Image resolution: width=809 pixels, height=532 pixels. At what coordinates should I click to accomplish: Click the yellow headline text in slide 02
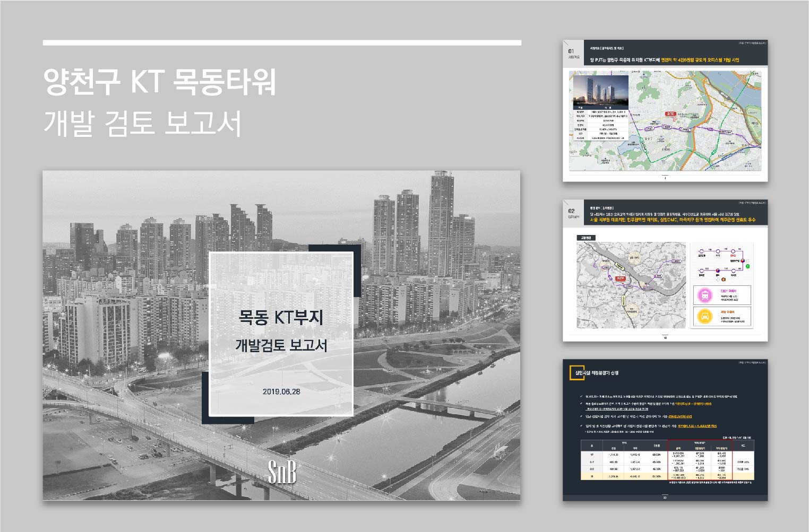pos(673,220)
